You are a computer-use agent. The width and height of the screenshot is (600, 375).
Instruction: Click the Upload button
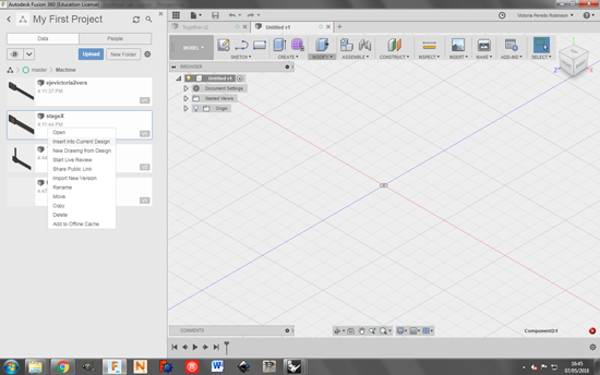[91, 54]
